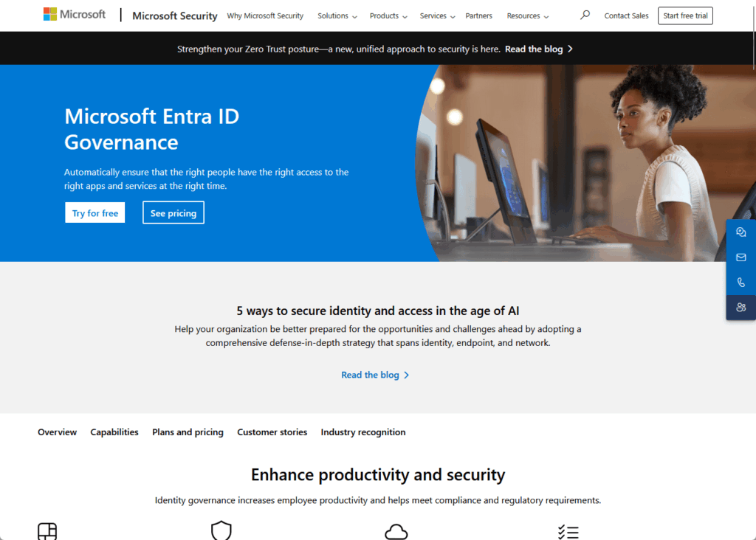Click the community people icon
756x540 pixels.
tap(741, 308)
